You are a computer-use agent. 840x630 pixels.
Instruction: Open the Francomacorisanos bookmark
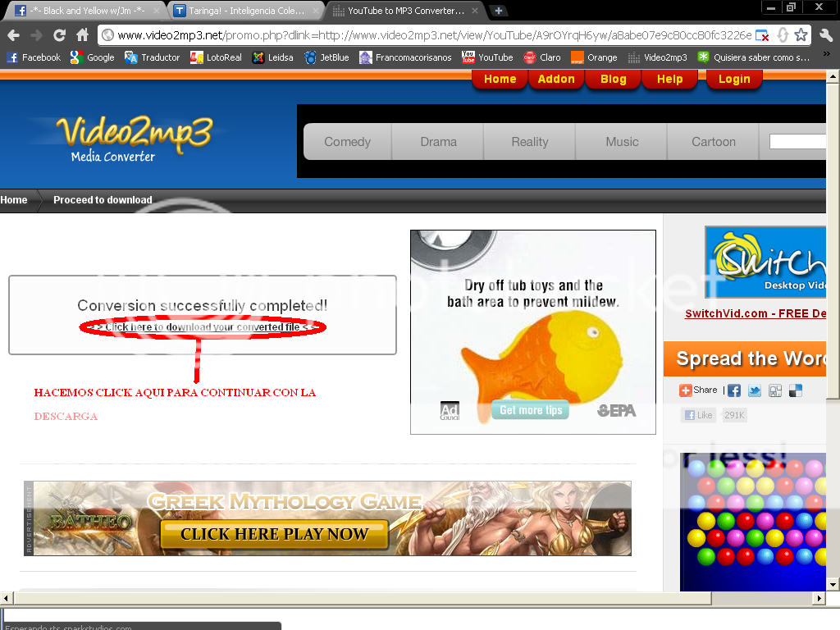(x=405, y=57)
